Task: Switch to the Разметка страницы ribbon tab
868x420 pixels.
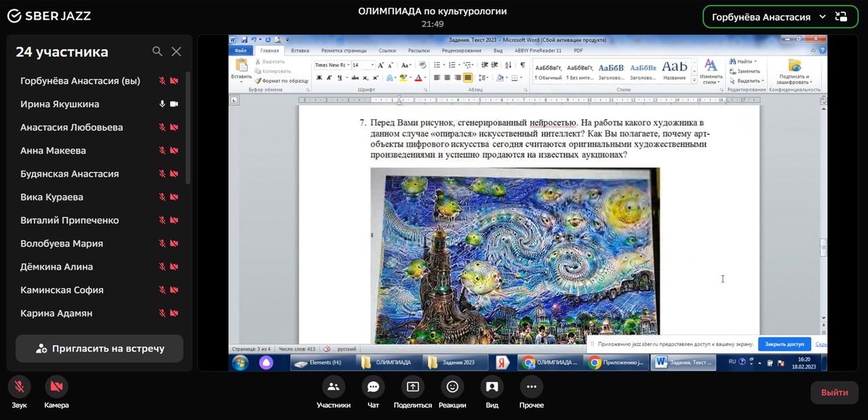Action: click(344, 51)
